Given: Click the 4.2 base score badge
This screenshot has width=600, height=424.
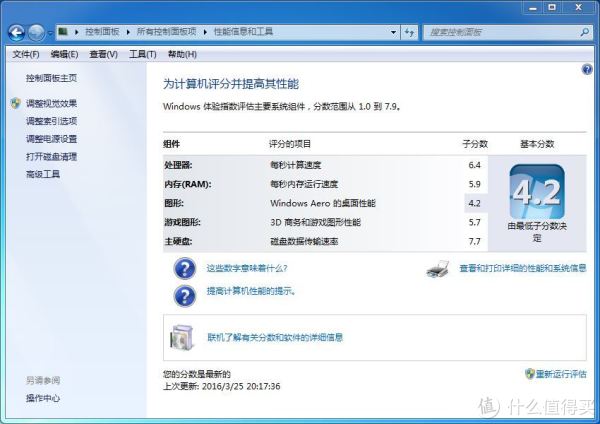Looking at the screenshot, I should [537, 192].
